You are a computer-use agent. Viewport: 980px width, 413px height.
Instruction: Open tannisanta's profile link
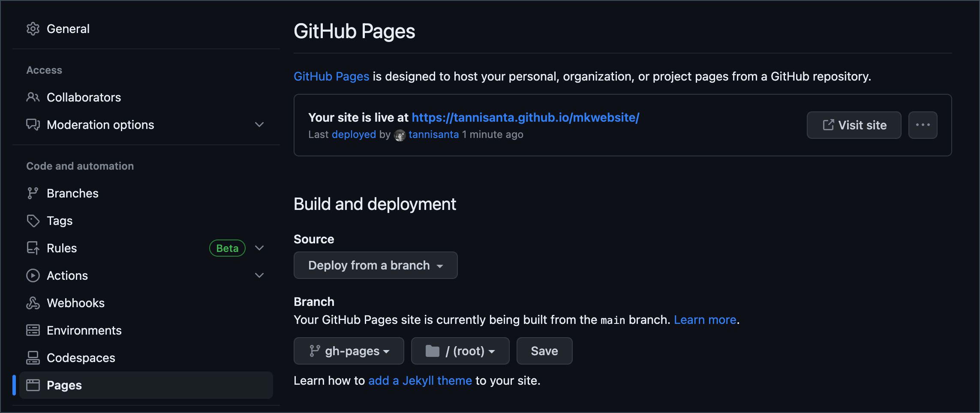433,135
